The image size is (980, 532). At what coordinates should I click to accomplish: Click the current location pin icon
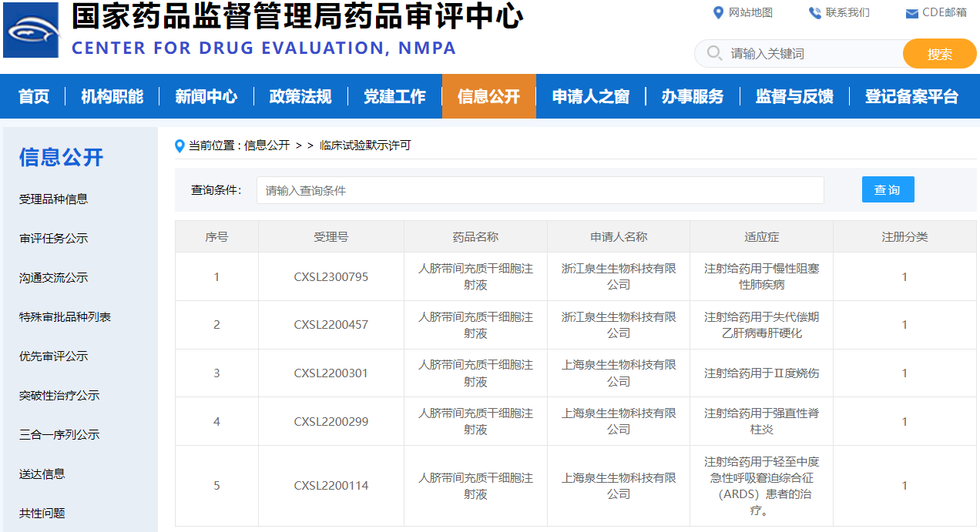(x=180, y=146)
